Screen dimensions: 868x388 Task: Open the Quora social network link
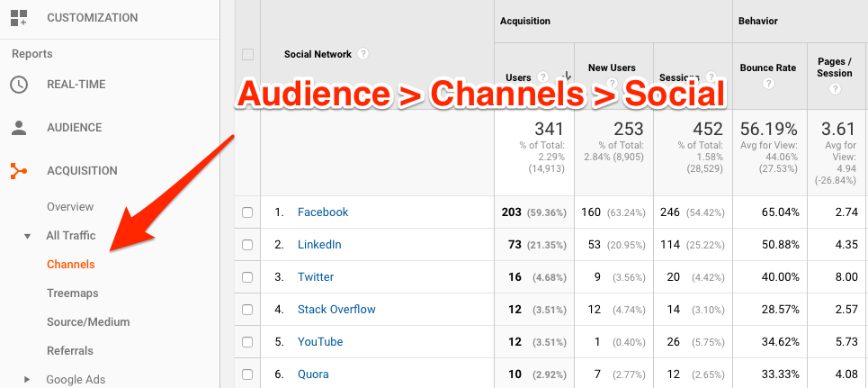tap(313, 374)
